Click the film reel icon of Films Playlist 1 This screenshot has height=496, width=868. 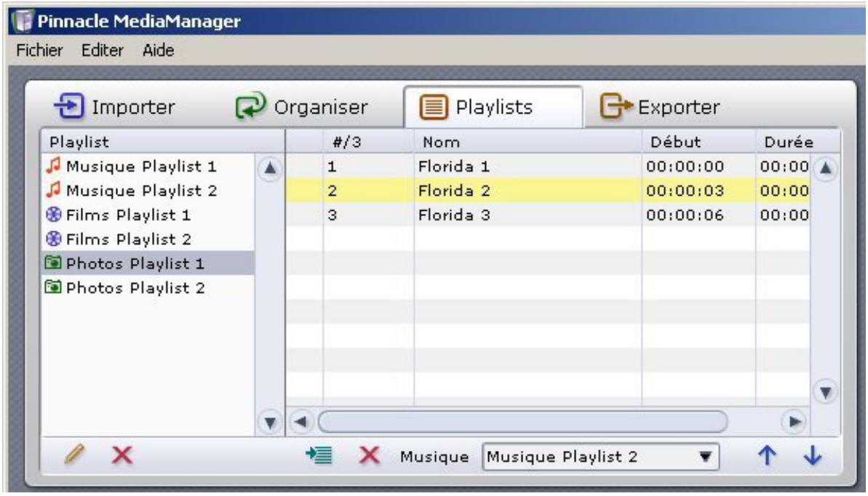(53, 215)
